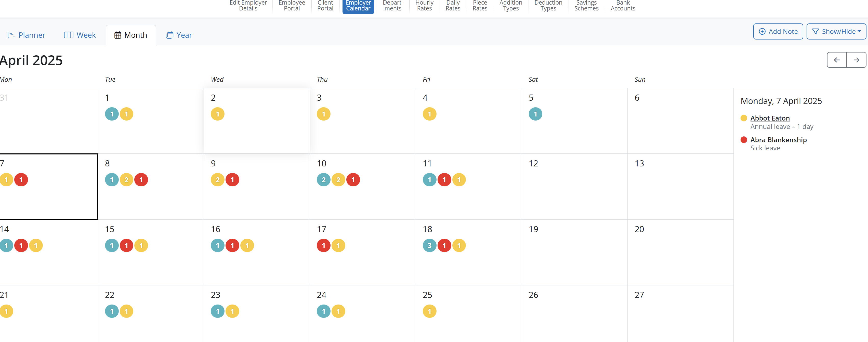868x342 pixels.
Task: Select the Month view tab
Action: pos(131,35)
